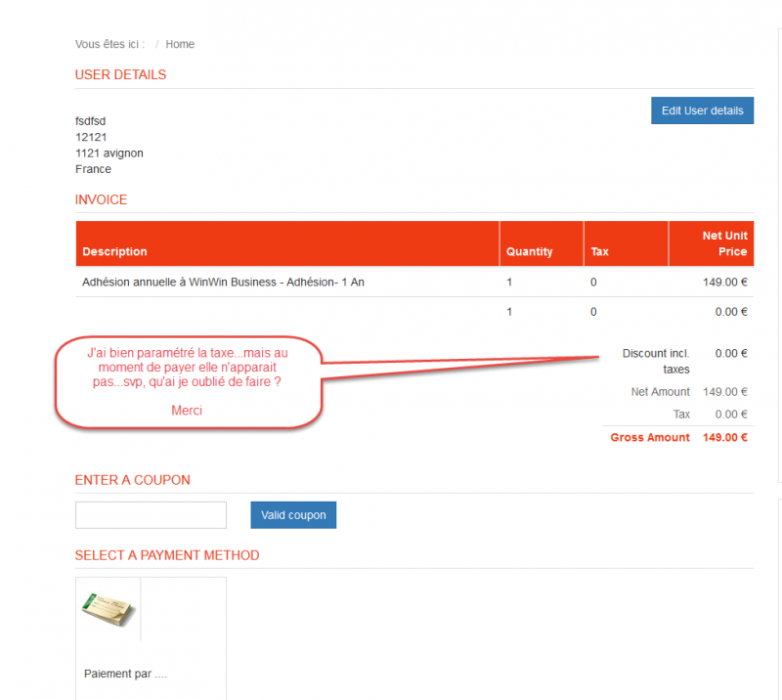Click the Description column header
This screenshot has height=700, width=782.
tap(287, 244)
